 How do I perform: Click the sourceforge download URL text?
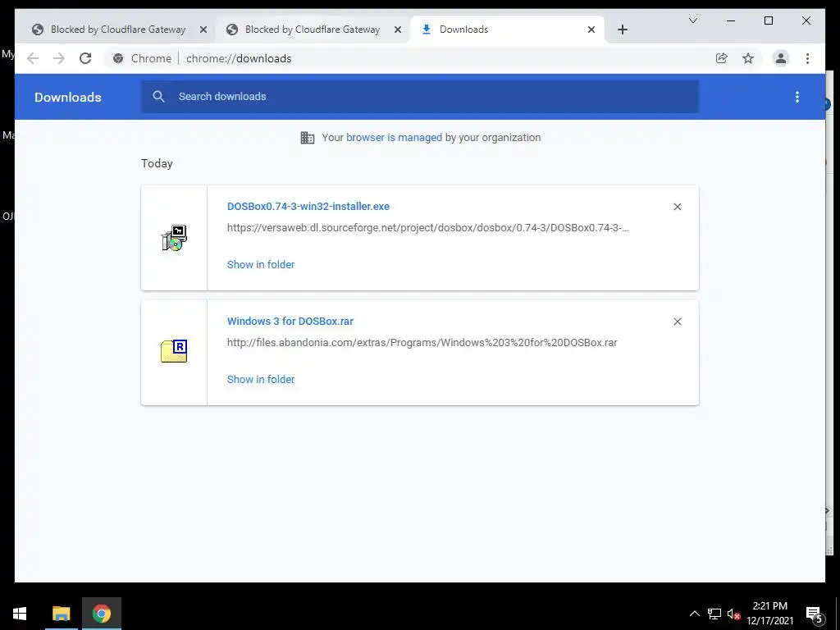pyautogui.click(x=427, y=228)
